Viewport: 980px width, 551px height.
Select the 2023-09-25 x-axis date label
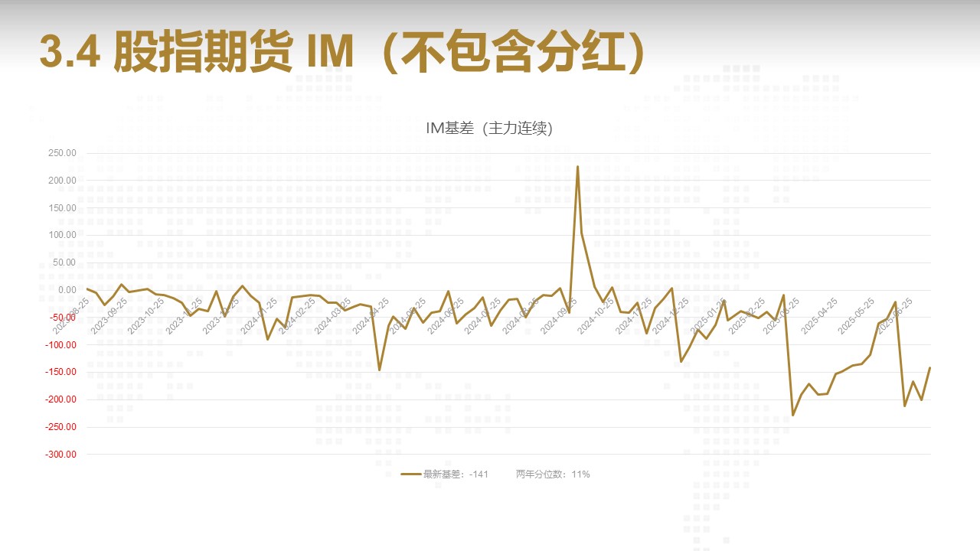[109, 315]
